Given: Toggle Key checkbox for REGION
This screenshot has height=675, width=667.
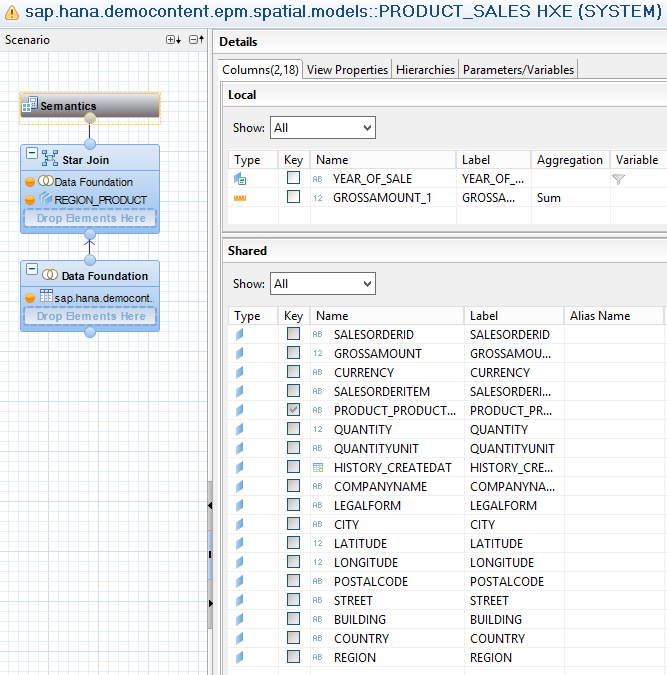Looking at the screenshot, I should click(x=294, y=656).
